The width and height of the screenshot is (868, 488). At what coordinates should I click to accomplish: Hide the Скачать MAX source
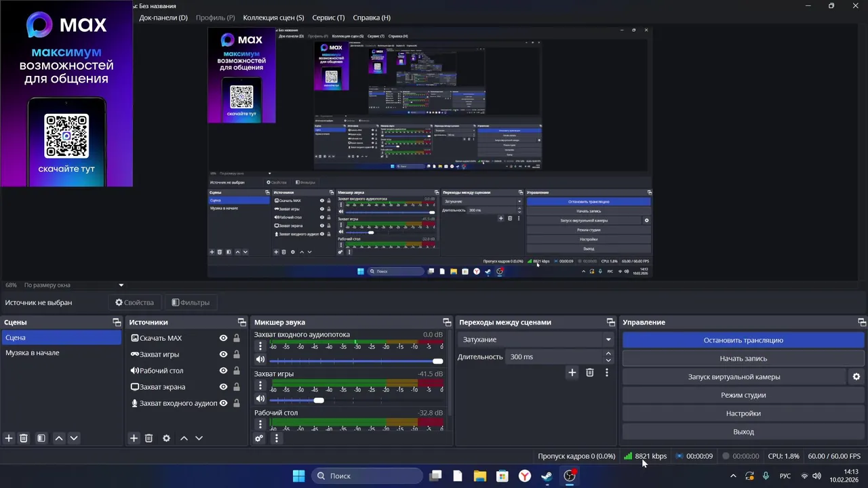pos(223,338)
